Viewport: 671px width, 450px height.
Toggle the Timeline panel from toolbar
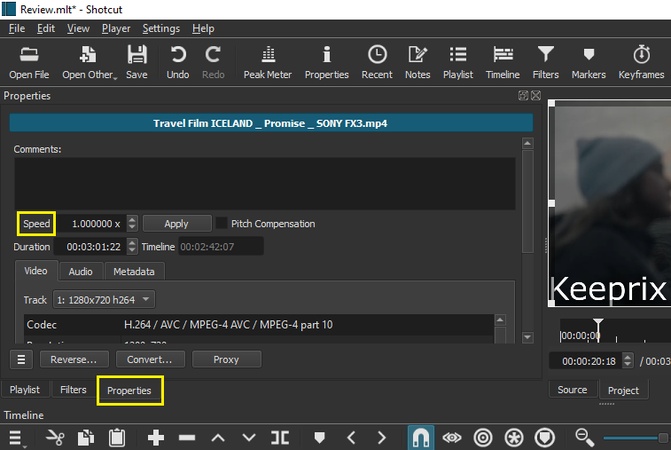click(x=503, y=62)
